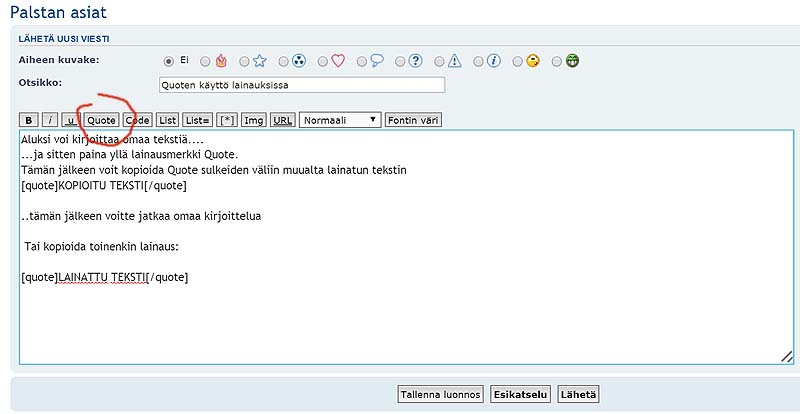
Task: Pick the warning triangle topic icon
Action: pyautogui.click(x=454, y=61)
